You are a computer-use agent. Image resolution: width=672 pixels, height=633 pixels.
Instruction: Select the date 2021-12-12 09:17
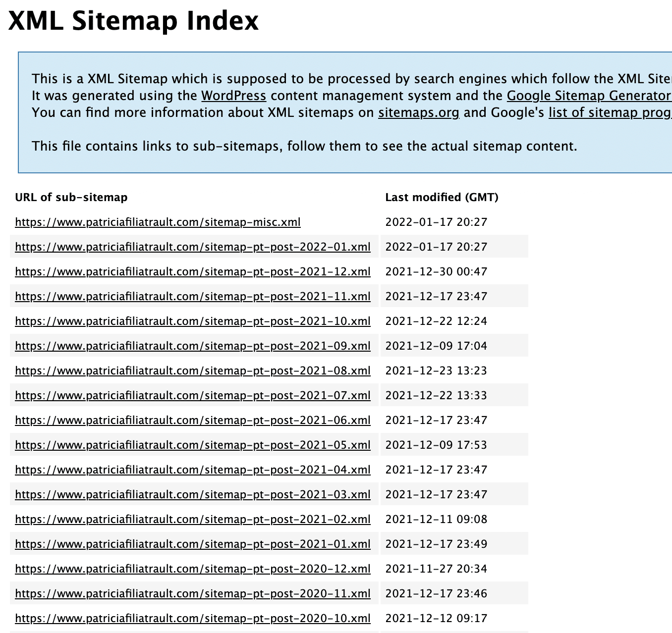coord(437,618)
